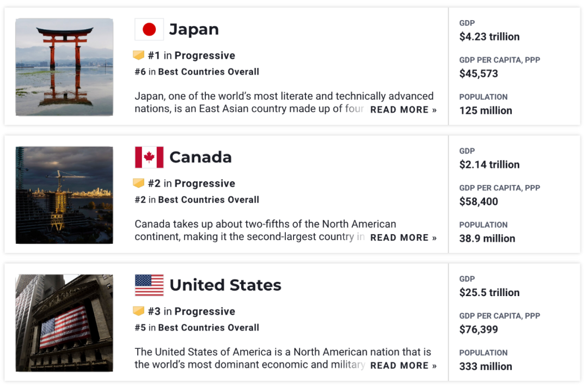Click United States #5 in Best Countries Overall

click(x=197, y=327)
